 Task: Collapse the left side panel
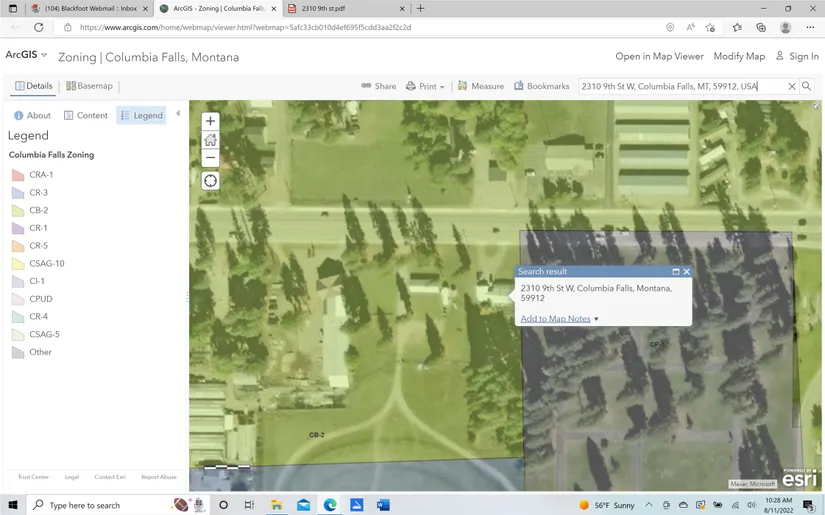pos(178,114)
